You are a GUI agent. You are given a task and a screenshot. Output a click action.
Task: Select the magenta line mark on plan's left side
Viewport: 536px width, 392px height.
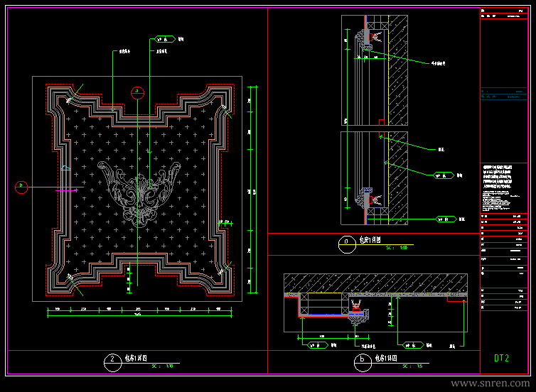tap(66, 190)
